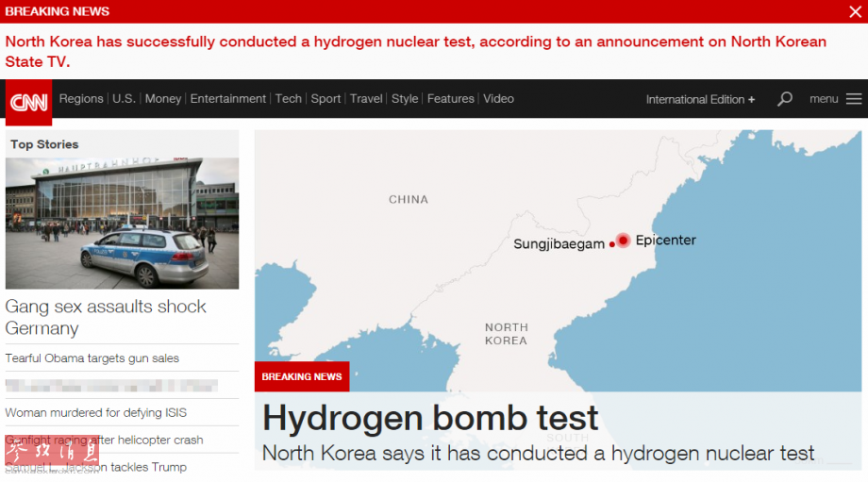
Task: Click the red BREAKING NEWS label on map
Action: point(302,377)
